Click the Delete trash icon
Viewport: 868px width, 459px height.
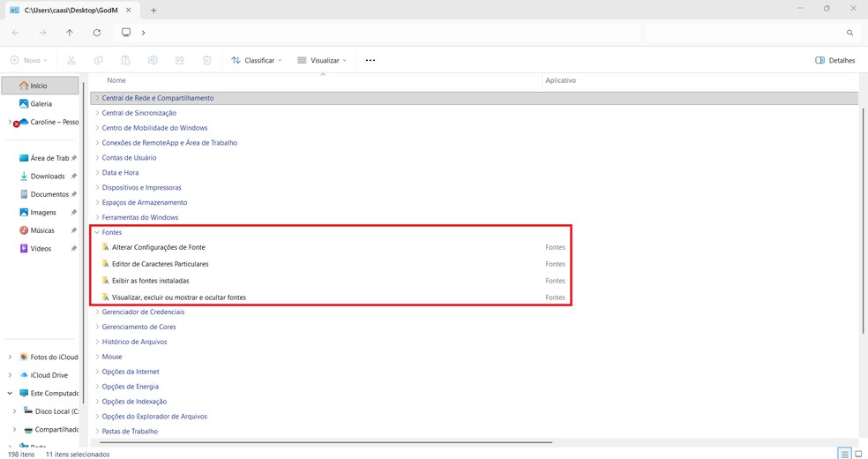pyautogui.click(x=207, y=60)
